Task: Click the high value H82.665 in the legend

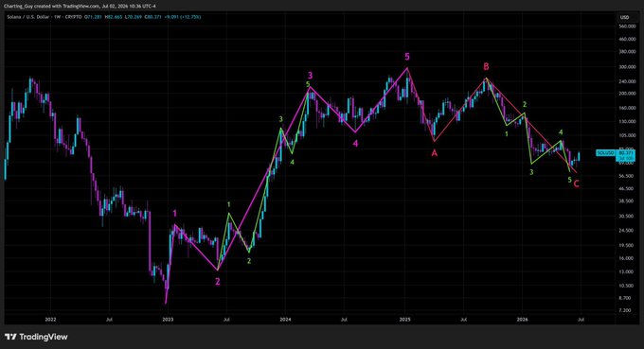Action: click(114, 17)
